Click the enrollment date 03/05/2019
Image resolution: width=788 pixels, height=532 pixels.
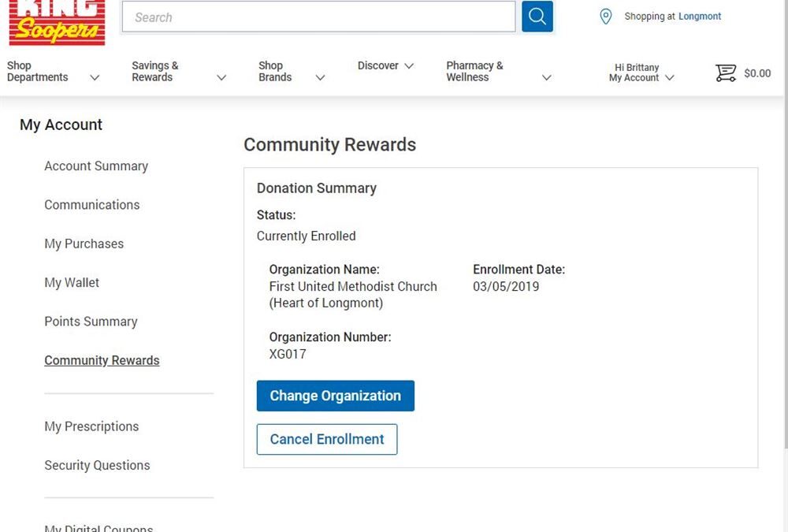click(506, 287)
